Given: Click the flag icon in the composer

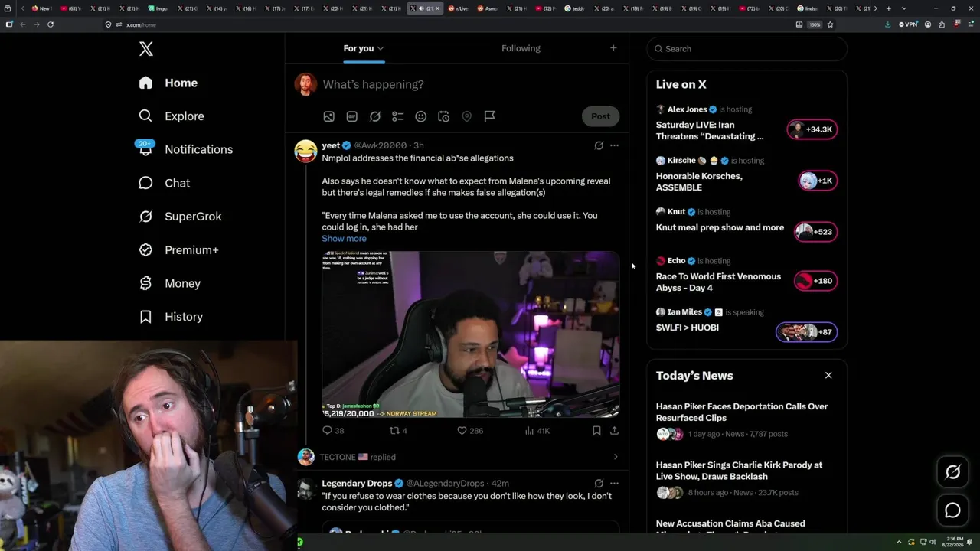Looking at the screenshot, I should (489, 116).
